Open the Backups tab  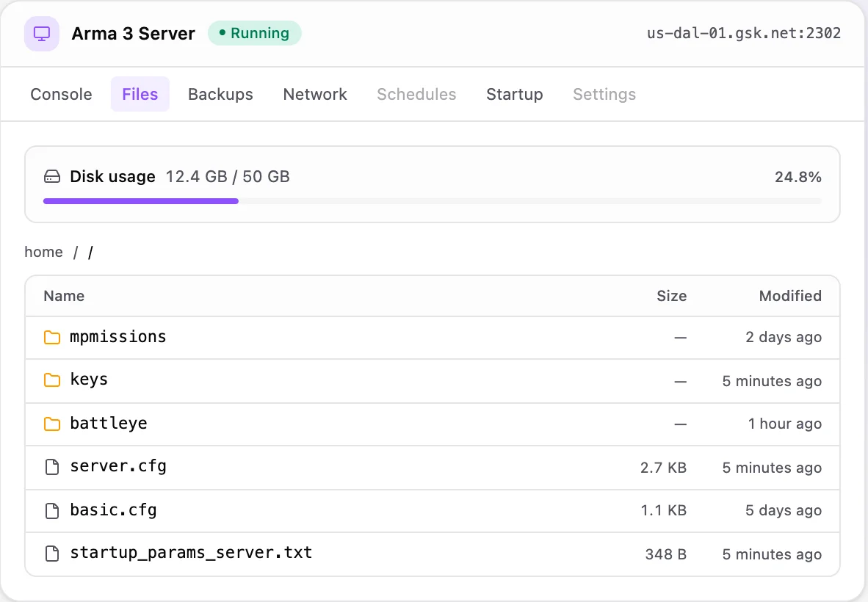click(220, 94)
